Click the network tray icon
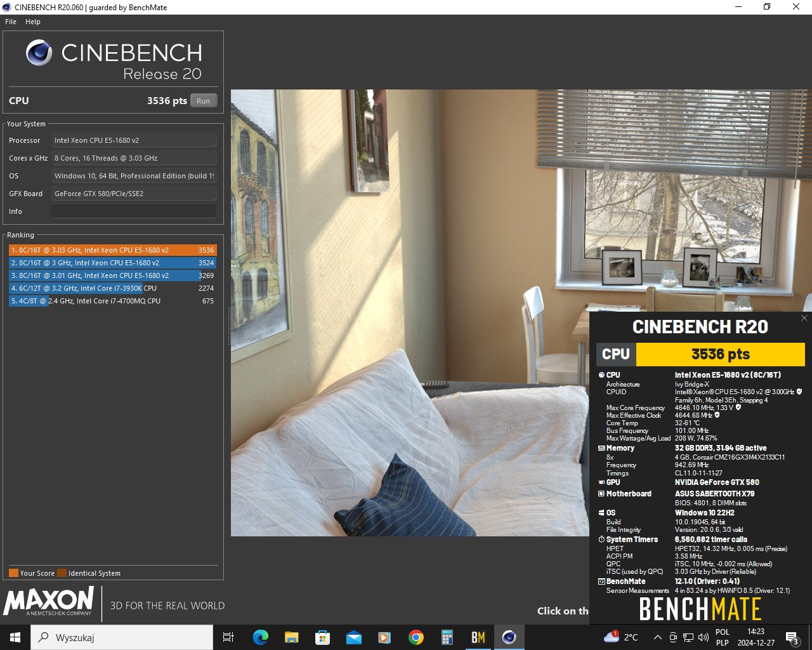 pyautogui.click(x=688, y=637)
